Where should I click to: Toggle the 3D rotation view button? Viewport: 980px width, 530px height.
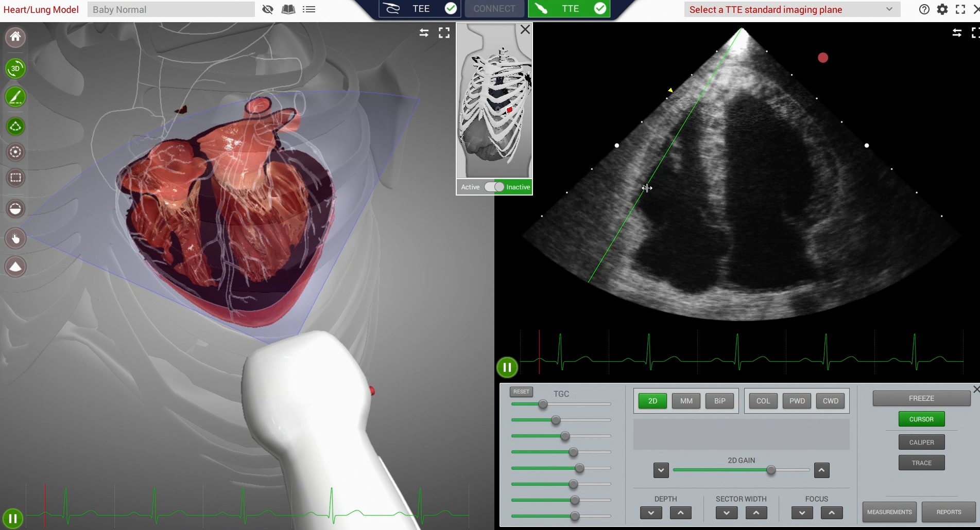click(x=15, y=68)
